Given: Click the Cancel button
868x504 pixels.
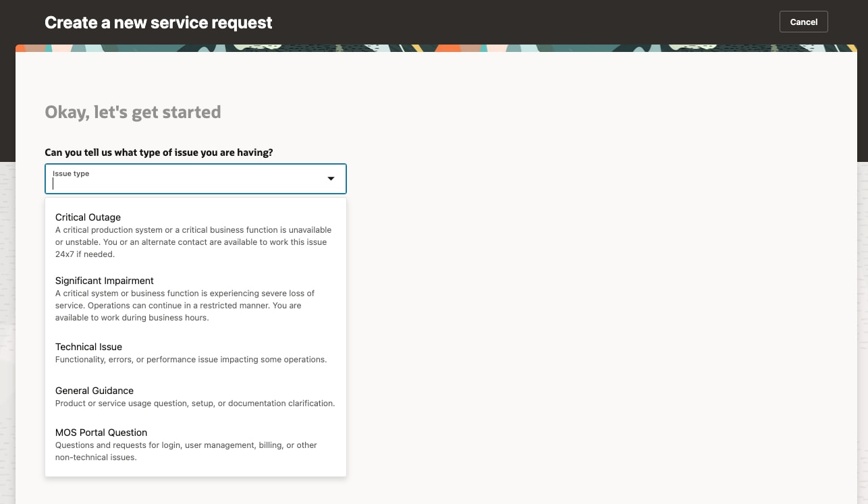Looking at the screenshot, I should tap(803, 22).
